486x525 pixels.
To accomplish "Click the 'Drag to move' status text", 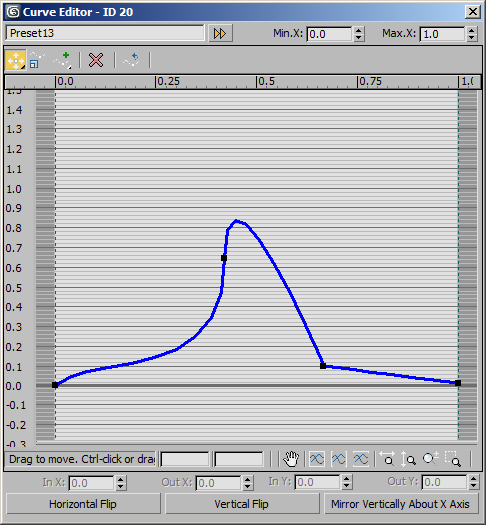I will [x=82, y=459].
